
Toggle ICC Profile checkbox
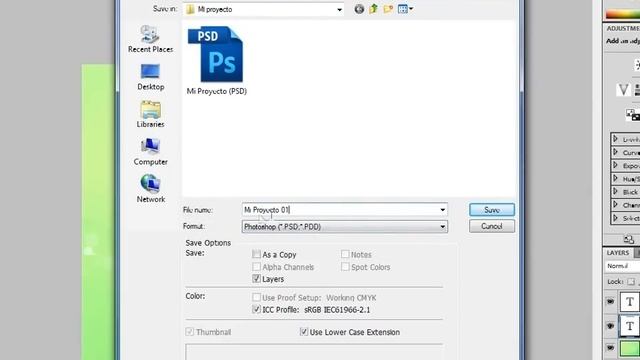[x=256, y=309]
